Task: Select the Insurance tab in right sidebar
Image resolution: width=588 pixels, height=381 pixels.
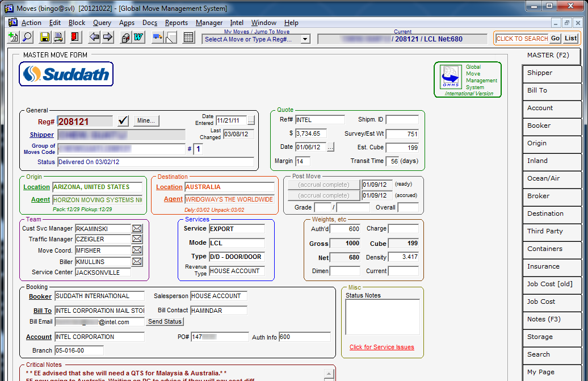Action: tap(552, 267)
